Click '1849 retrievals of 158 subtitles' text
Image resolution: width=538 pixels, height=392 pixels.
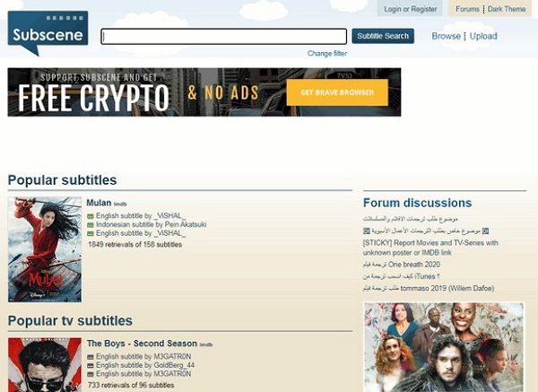tap(134, 244)
